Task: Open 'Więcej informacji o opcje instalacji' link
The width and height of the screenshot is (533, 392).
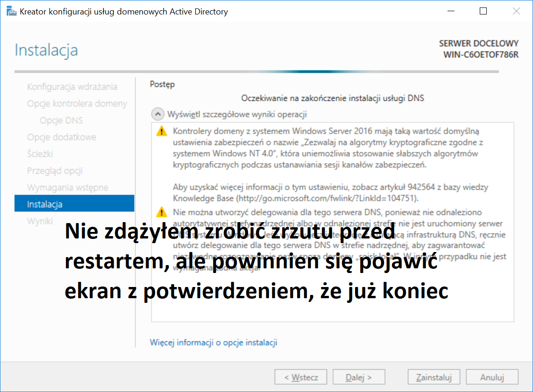Action: (213, 343)
